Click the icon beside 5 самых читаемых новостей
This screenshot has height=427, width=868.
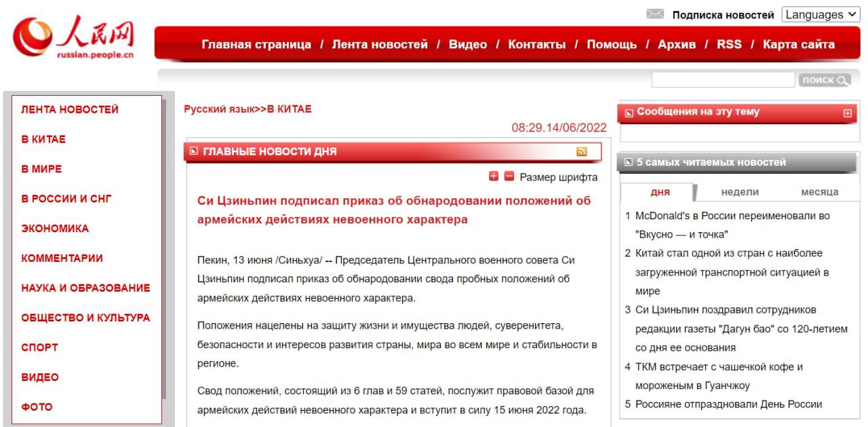(x=628, y=163)
